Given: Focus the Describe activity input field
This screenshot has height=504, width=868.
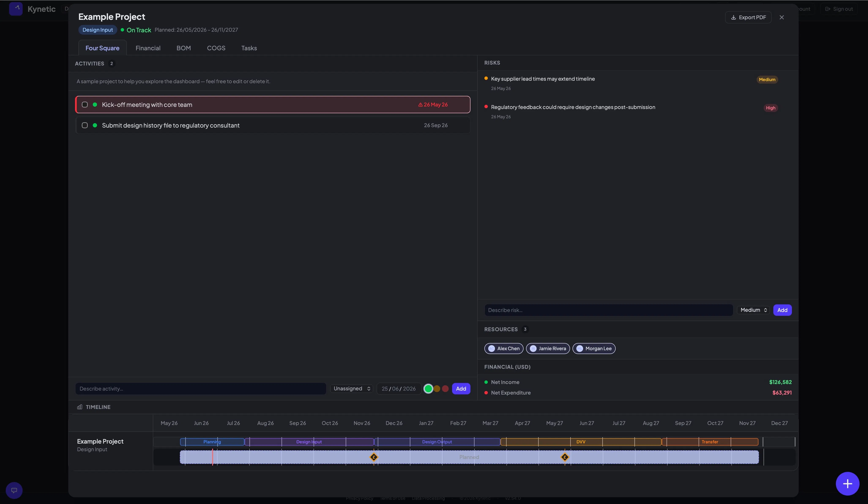Looking at the screenshot, I should (201, 389).
